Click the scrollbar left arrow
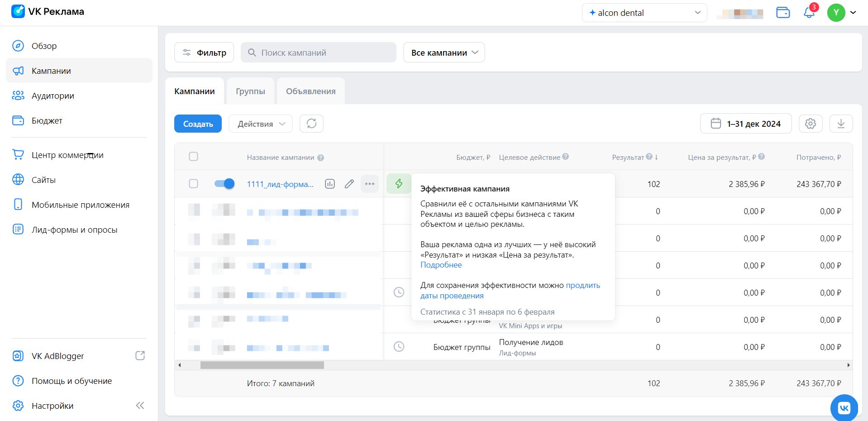 point(180,365)
